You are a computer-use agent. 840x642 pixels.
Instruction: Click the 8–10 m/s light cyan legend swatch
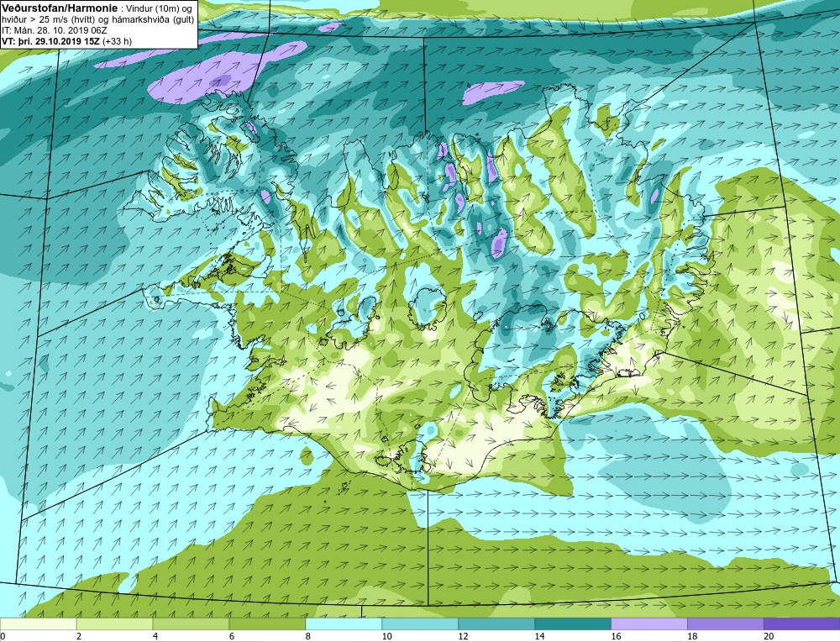(344, 624)
